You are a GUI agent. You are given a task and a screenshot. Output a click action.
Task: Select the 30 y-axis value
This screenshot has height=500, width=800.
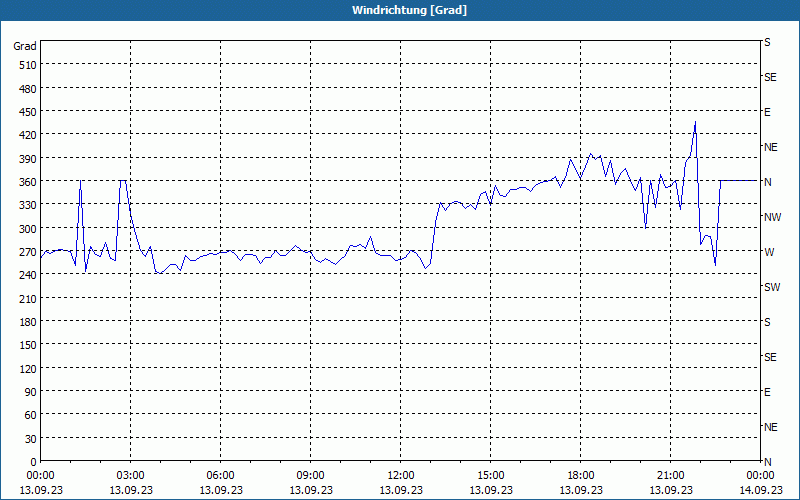click(x=31, y=439)
